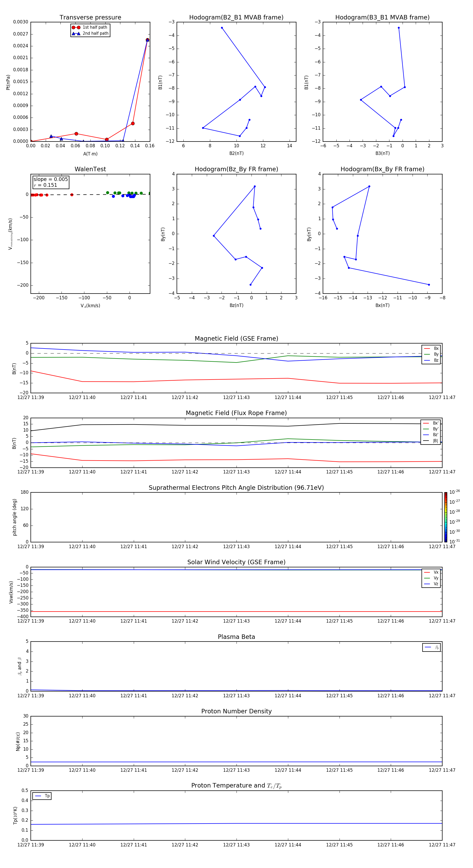Click the 'Magnetic Field (Flux Rope Frame)' title
This screenshot has width=473, height=868.
pyautogui.click(x=236, y=413)
